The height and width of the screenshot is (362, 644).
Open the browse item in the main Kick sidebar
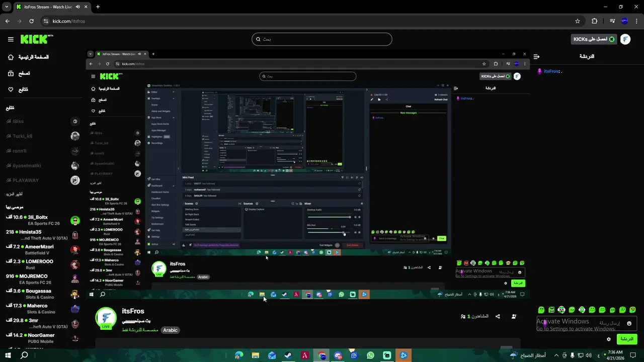point(19,73)
